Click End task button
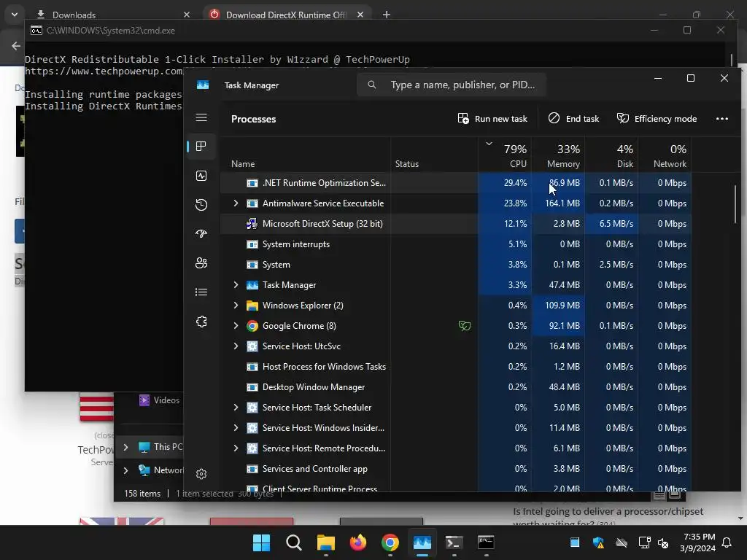The height and width of the screenshot is (560, 747). click(574, 119)
